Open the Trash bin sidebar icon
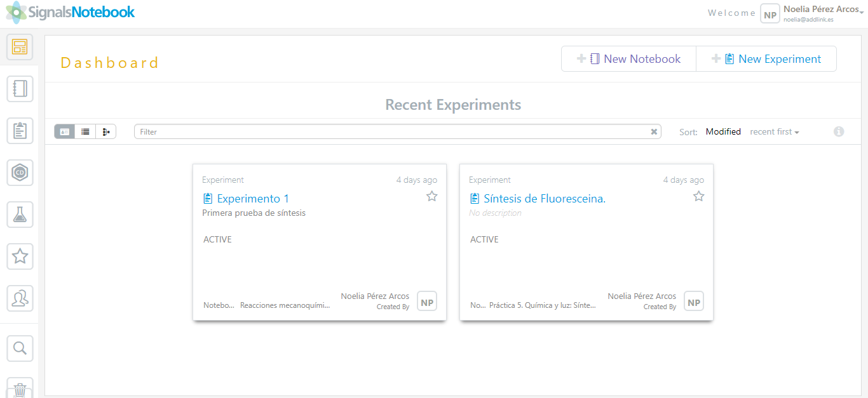 20,388
